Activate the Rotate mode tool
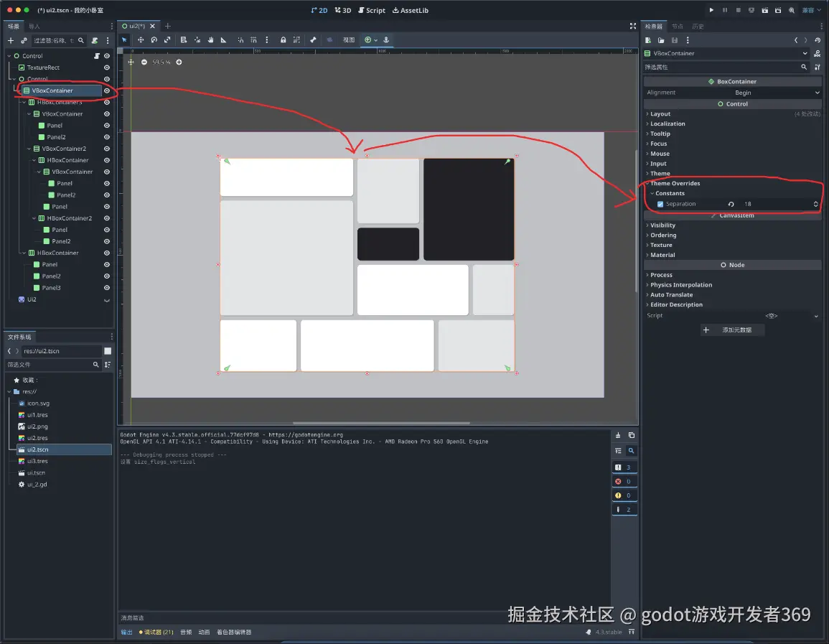This screenshot has height=644, width=829. (154, 40)
